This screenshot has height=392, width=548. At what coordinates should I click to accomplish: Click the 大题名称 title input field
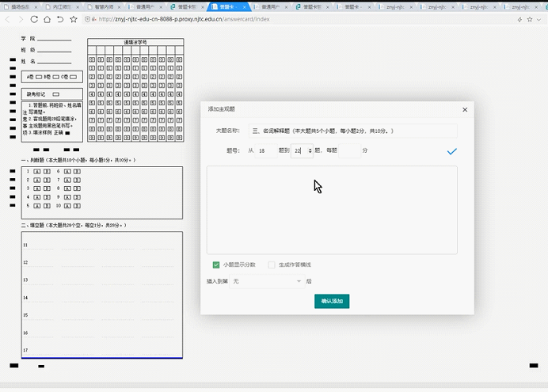pyautogui.click(x=352, y=130)
